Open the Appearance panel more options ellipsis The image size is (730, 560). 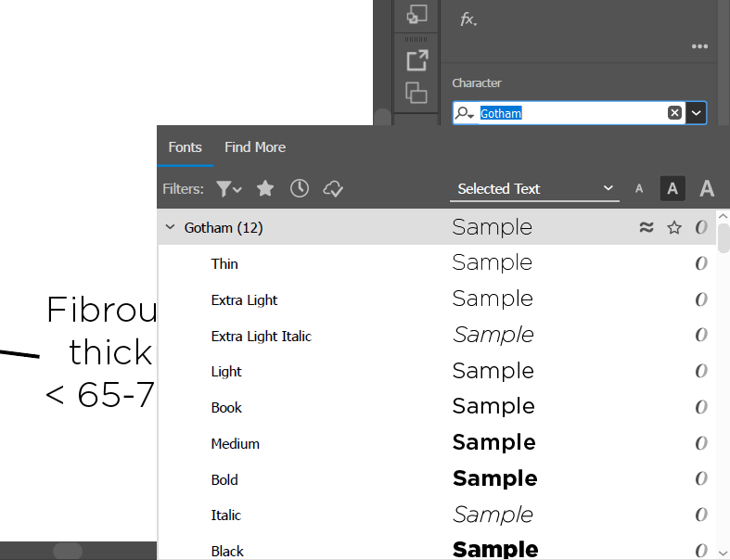(x=699, y=46)
